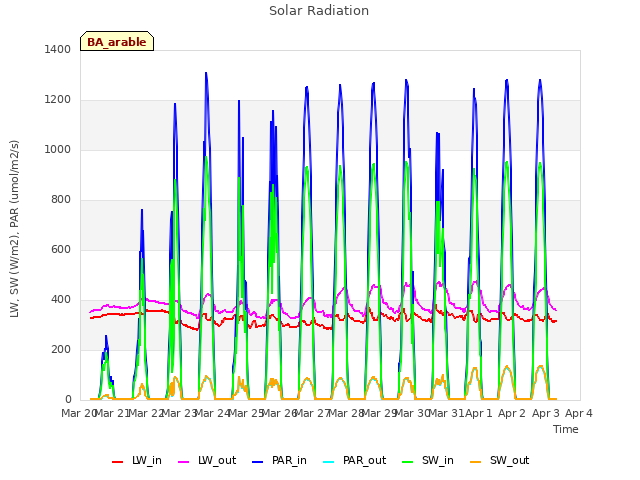Viewport: 640px width, 480px height.
Task: Click the cyan PAR_out legend color marker
Action: coord(328,462)
